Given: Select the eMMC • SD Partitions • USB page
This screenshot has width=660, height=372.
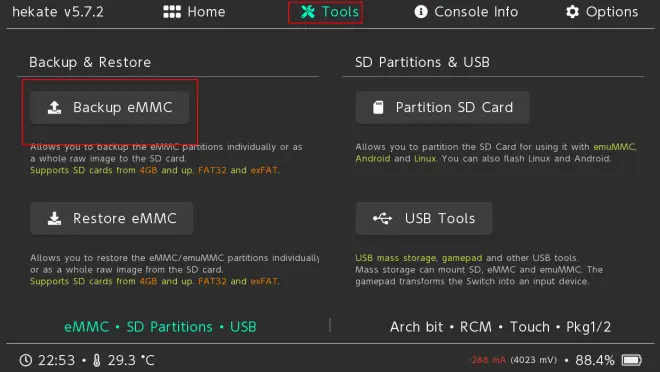Looking at the screenshot, I should tap(160, 327).
